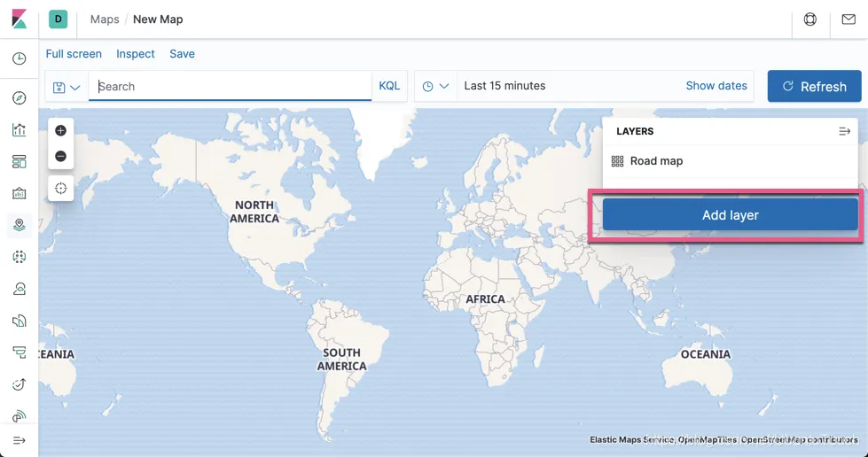
Task: Click the New Map breadcrumb
Action: pos(158,19)
